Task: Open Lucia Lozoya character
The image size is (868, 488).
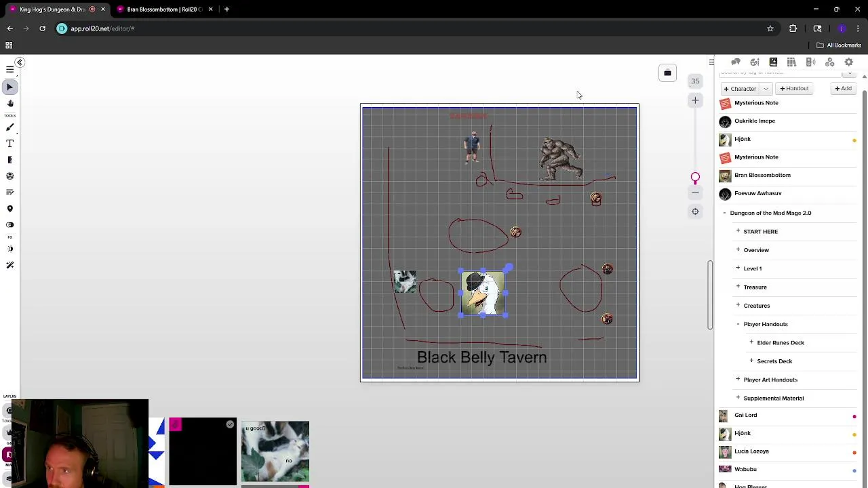Action: (751, 451)
